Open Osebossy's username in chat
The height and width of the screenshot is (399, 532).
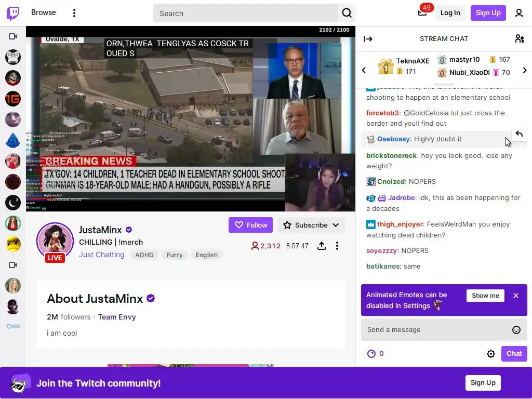click(x=394, y=139)
